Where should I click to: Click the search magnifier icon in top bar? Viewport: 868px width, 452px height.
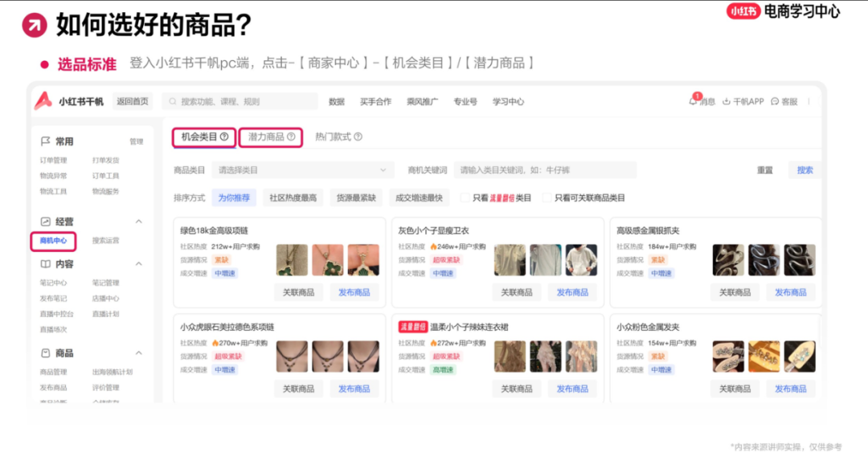[173, 102]
